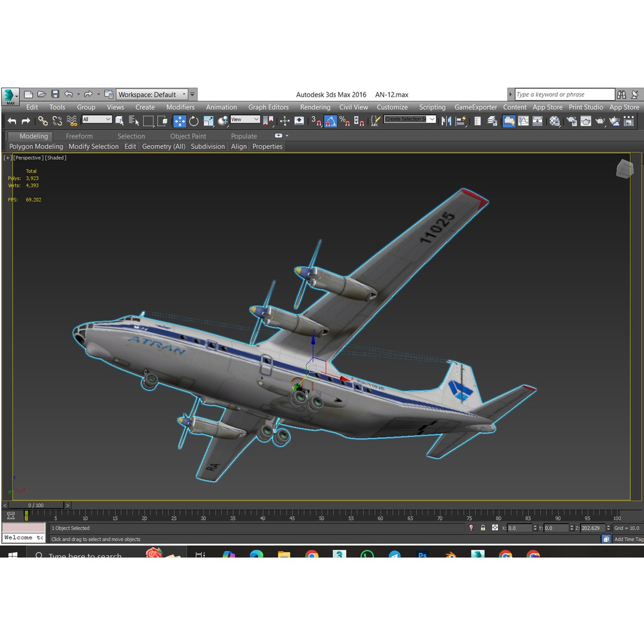
Task: Click the [Shaded] viewport label
Action: click(55, 157)
